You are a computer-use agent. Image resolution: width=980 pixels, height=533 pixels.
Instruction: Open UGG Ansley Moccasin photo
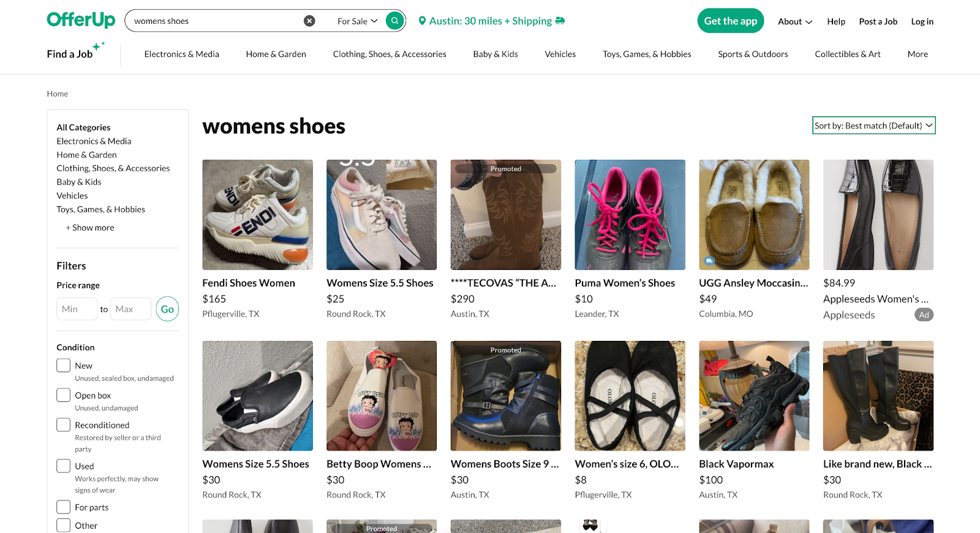[754, 215]
